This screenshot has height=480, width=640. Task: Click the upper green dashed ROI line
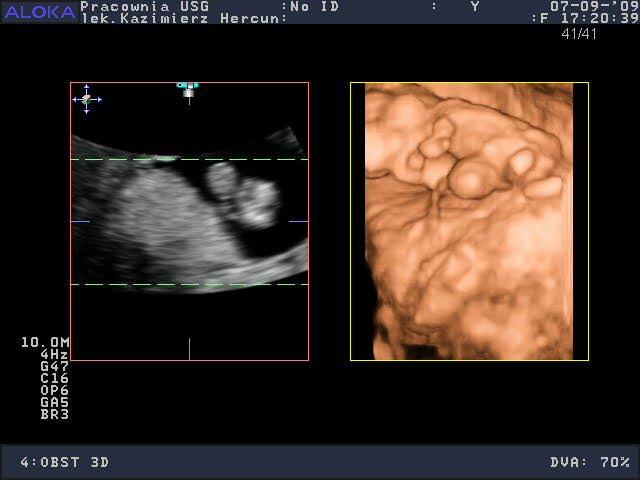tap(189, 159)
